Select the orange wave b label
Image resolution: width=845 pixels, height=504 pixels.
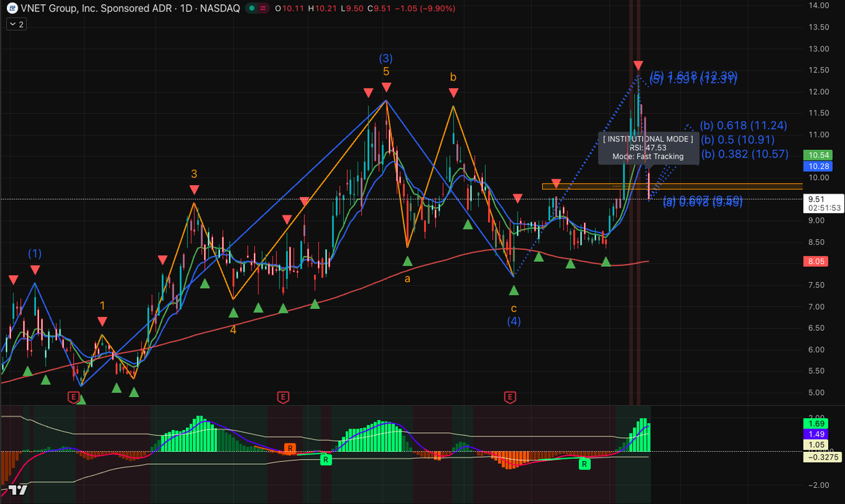coord(454,76)
